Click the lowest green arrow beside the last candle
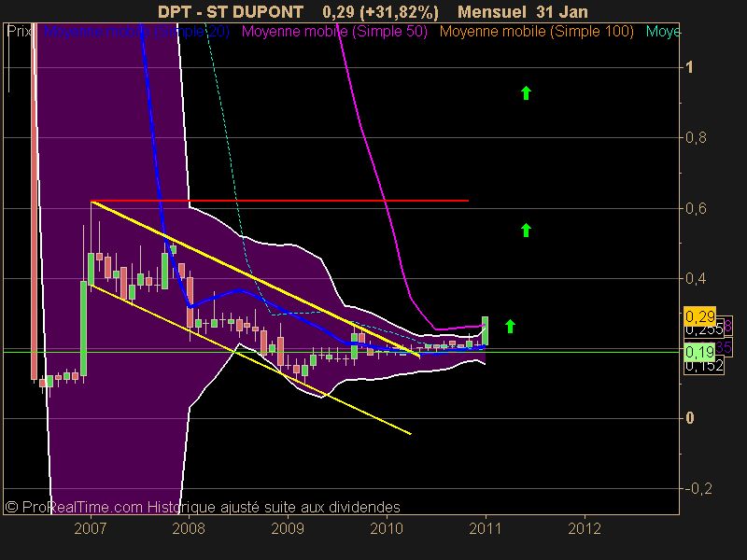Viewport: 747px width, 560px height. tap(510, 326)
